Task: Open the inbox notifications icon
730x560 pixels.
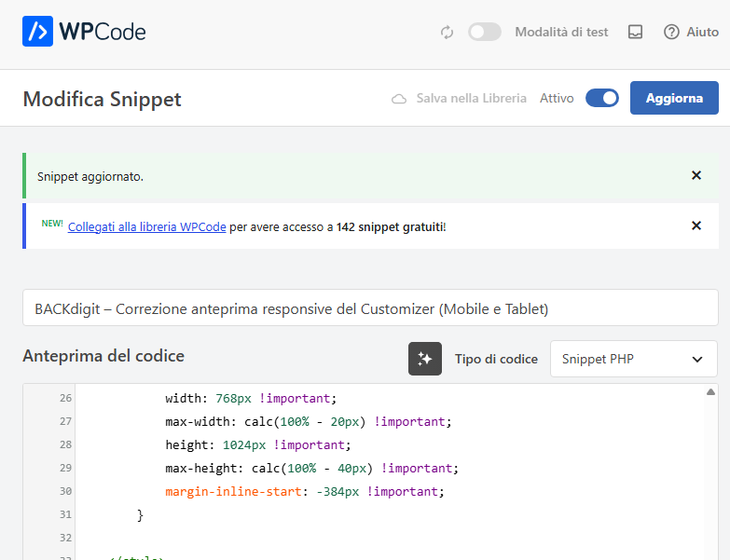Action: [x=635, y=32]
